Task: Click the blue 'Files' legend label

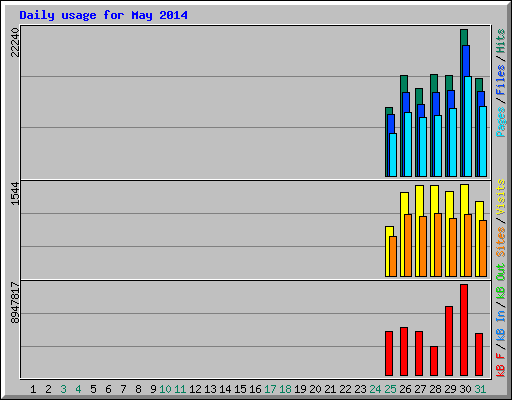Action: 500,80
